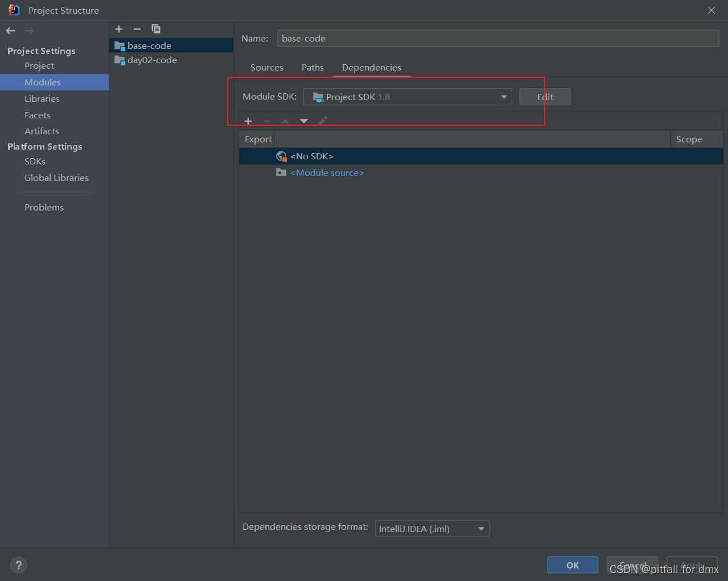This screenshot has width=728, height=581.
Task: Open Project settings section
Action: point(39,66)
